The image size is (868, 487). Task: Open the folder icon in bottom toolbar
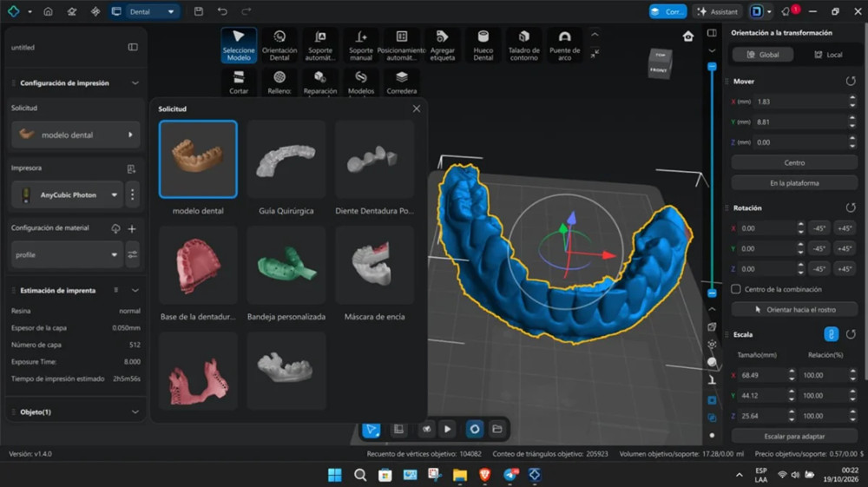point(497,429)
